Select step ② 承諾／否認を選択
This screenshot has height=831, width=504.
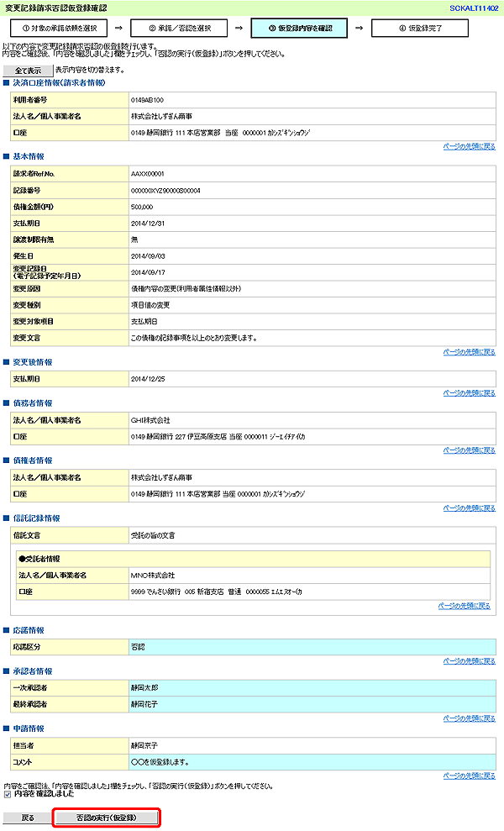[x=179, y=28]
